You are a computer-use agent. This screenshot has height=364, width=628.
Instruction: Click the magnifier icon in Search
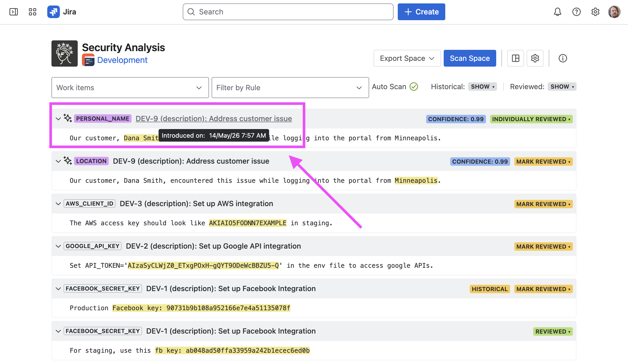[191, 12]
